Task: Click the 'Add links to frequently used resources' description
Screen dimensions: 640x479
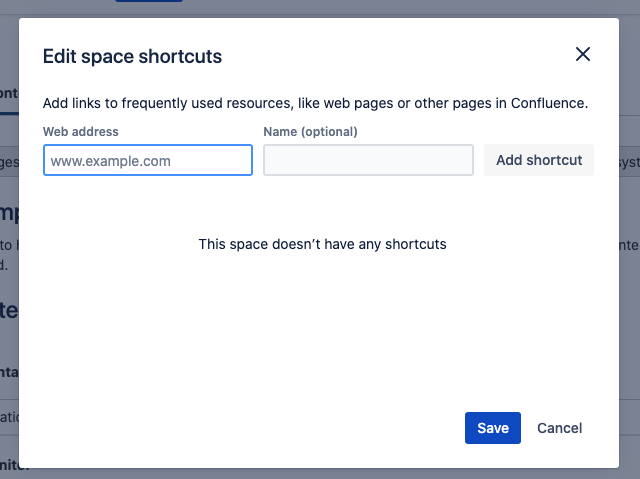Action: pos(315,103)
